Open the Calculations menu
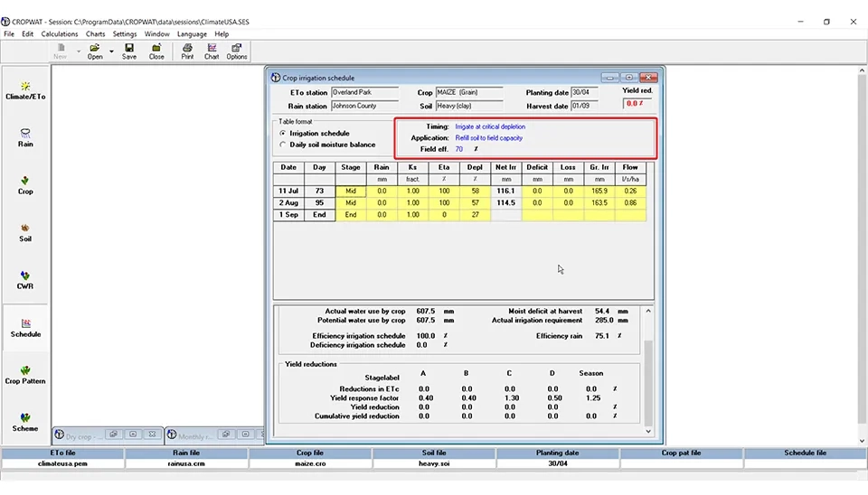Viewport: 868px width, 495px height. pyautogui.click(x=60, y=34)
